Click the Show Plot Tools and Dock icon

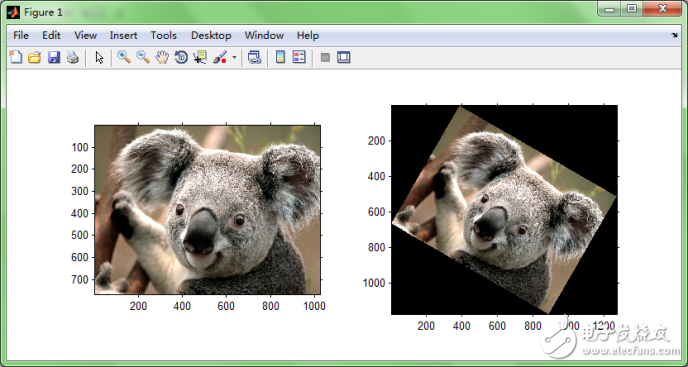click(x=344, y=58)
